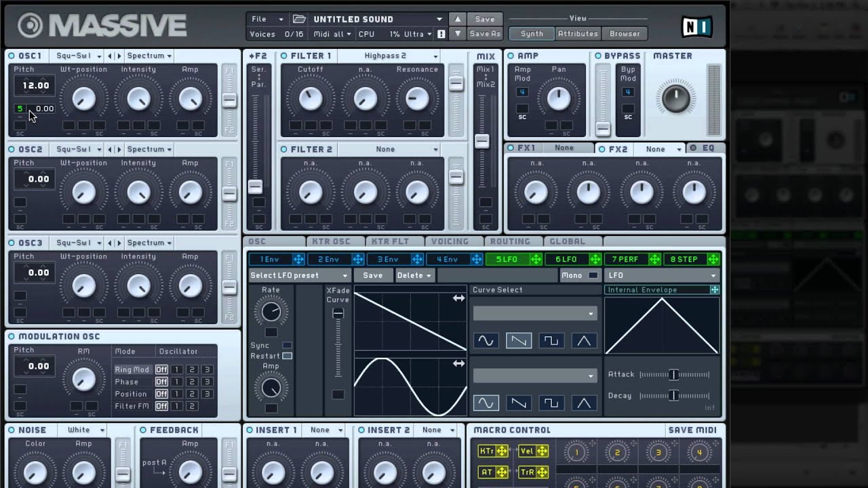Select the square curve in the upper Curve Select row
This screenshot has width=868, height=488.
pyautogui.click(x=551, y=341)
